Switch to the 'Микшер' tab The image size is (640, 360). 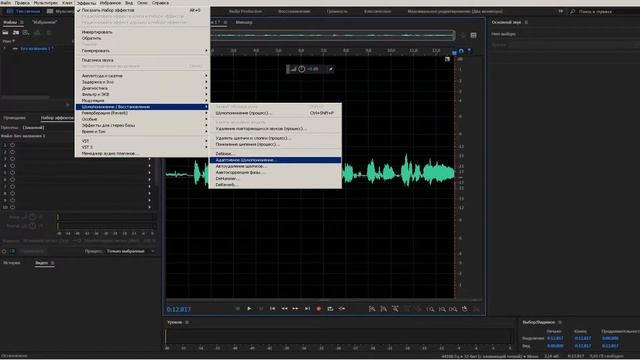pyautogui.click(x=244, y=22)
